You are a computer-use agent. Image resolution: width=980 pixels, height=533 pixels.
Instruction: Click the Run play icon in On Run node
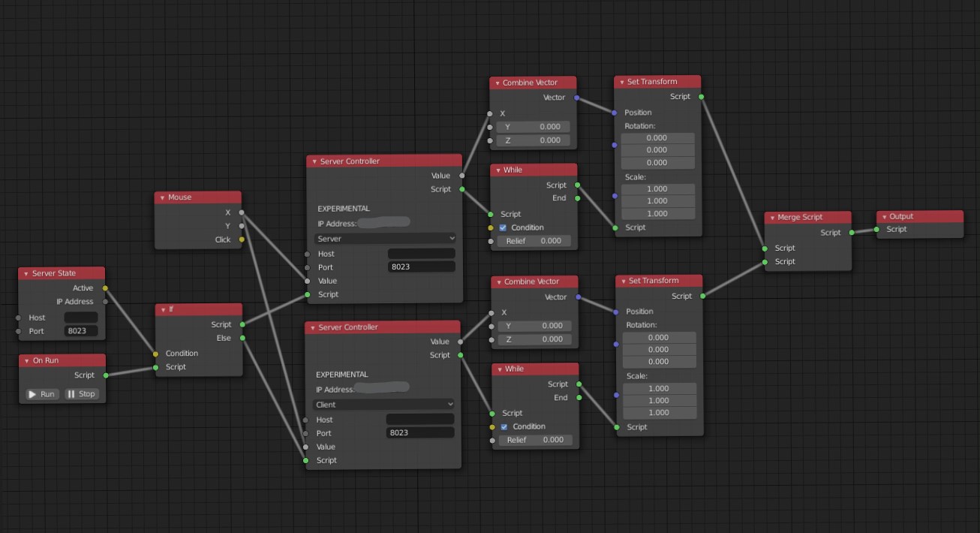(x=32, y=394)
